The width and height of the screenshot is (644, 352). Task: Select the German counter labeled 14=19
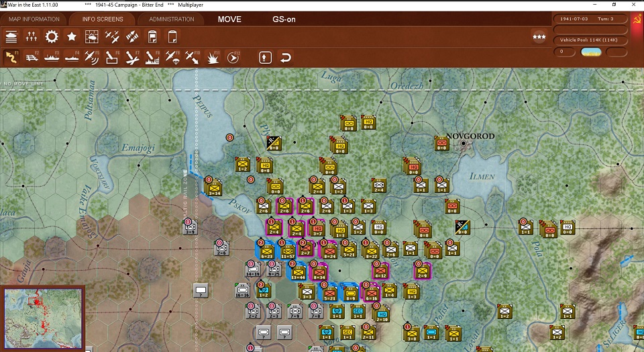[x=253, y=269]
